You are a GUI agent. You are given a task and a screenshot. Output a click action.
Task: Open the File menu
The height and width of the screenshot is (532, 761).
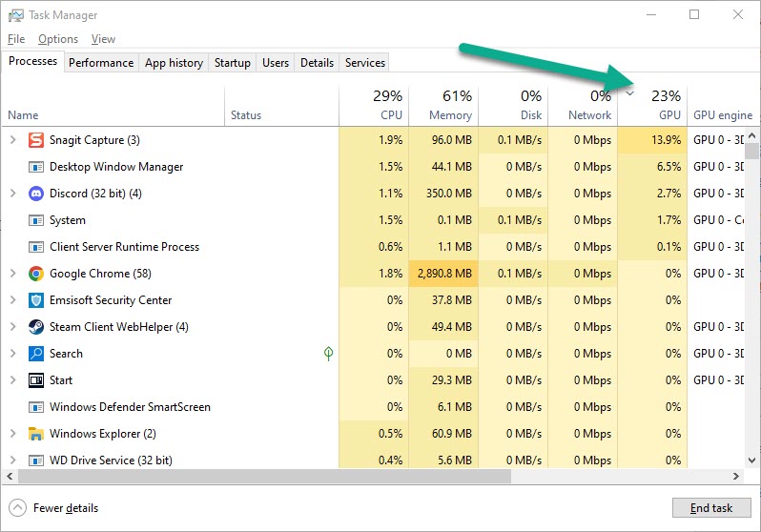pyautogui.click(x=16, y=39)
